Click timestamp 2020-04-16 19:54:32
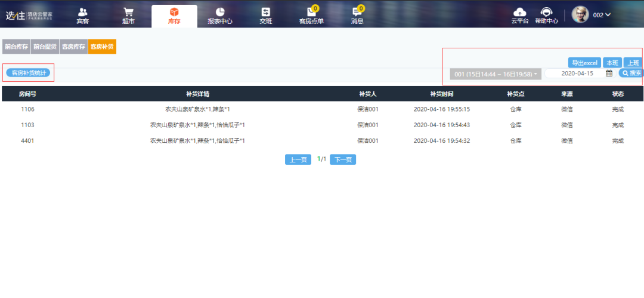Viewport: 644px width, 298px height. point(441,141)
